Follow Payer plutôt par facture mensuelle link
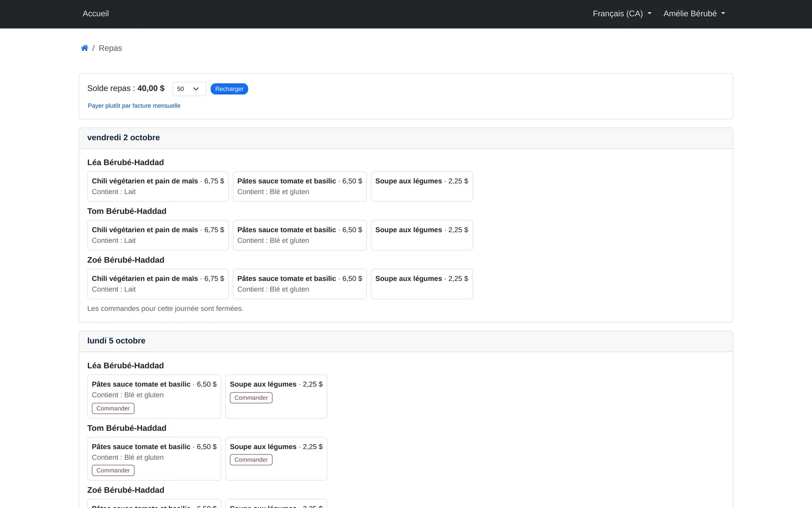 tap(134, 106)
